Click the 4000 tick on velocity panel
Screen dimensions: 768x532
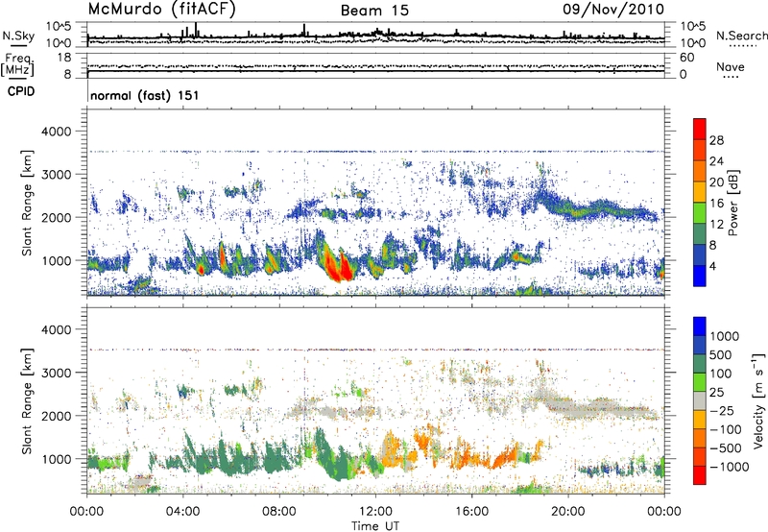click(56, 329)
